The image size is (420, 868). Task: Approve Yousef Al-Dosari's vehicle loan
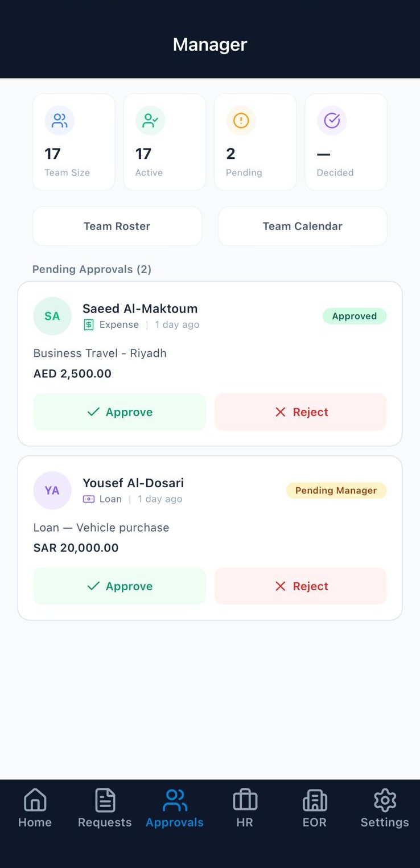point(120,586)
